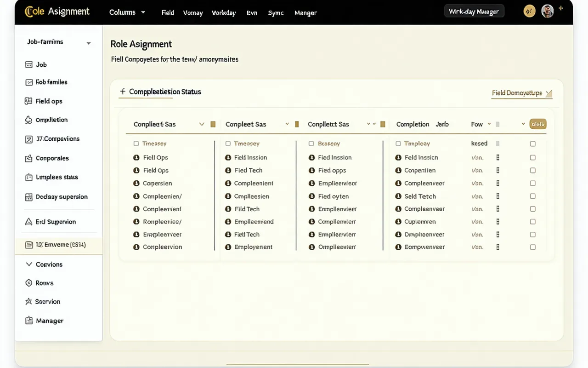Click the Compplestiesion Status heading
The width and height of the screenshot is (588, 368).
pos(165,92)
